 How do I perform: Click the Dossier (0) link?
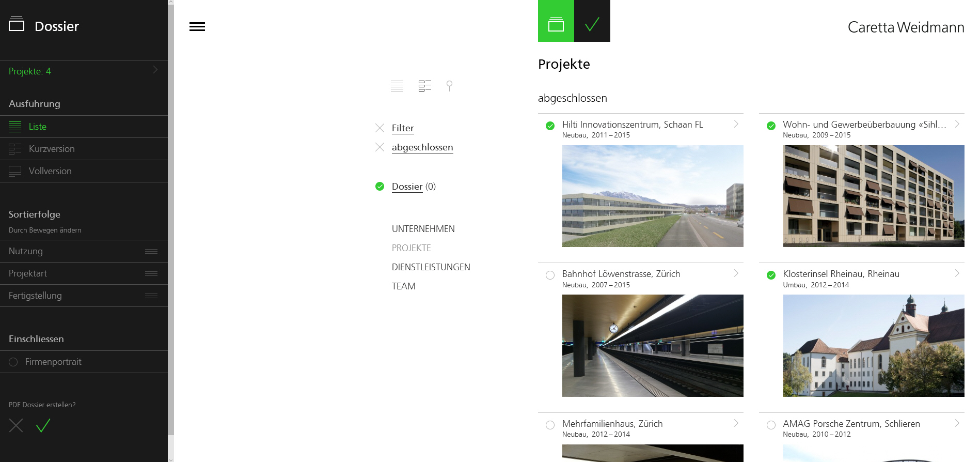point(407,187)
